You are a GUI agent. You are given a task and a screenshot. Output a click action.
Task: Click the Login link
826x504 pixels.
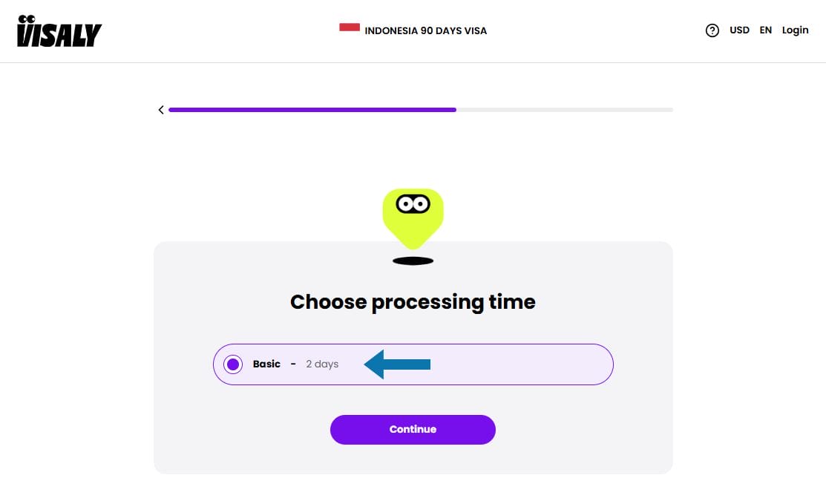pyautogui.click(x=795, y=30)
